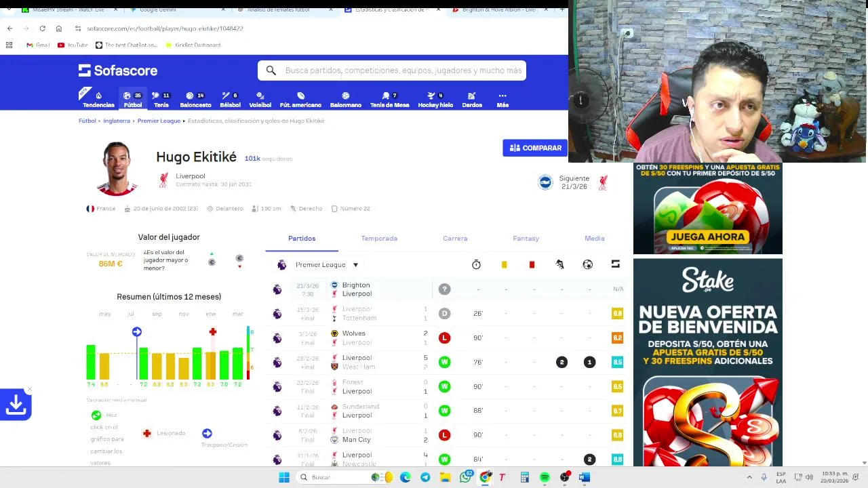Open the Fantasy tab
868x488 pixels.
[x=526, y=239]
